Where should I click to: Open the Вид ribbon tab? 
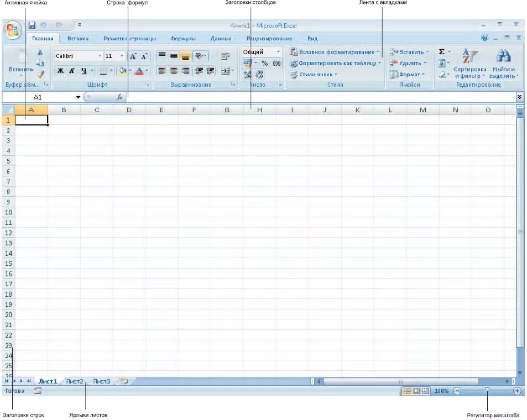click(312, 39)
